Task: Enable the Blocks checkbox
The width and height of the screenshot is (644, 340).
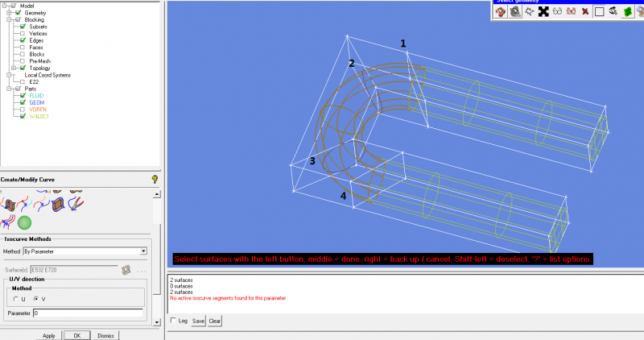Action: 23,54
